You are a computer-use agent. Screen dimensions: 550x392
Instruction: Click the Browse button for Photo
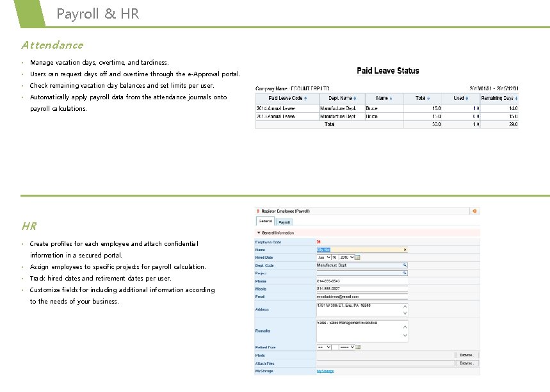tap(466, 355)
